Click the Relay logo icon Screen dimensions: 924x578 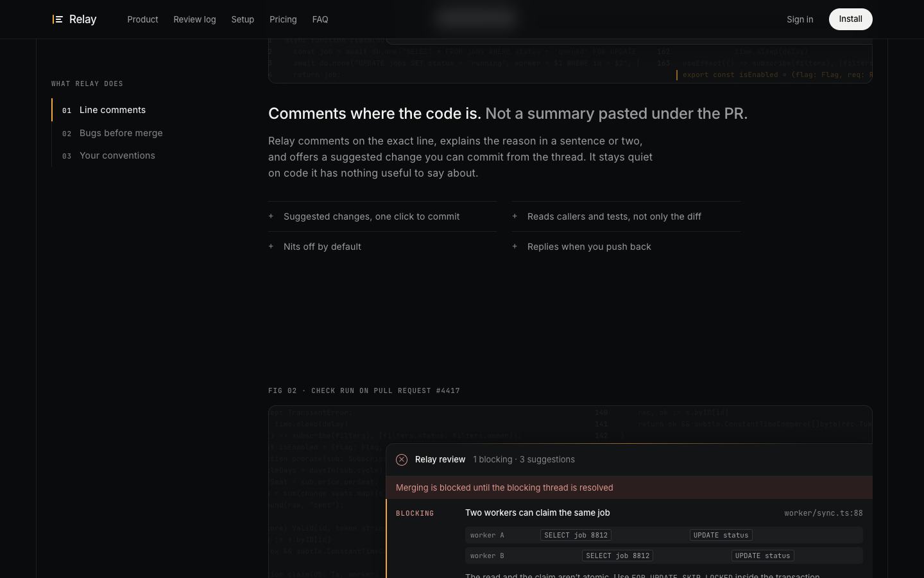[x=58, y=19]
